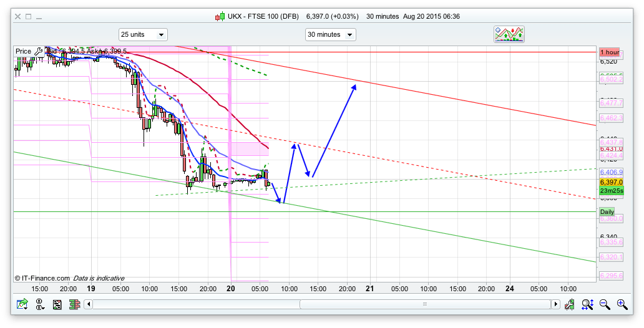Click the auto-fit zoom magnifier icon
The height and width of the screenshot is (328, 644).
tap(587, 304)
